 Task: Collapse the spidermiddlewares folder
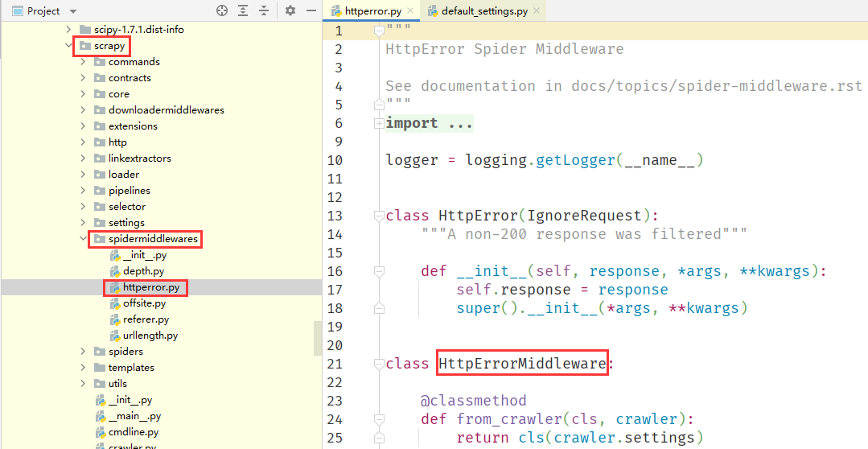(83, 239)
